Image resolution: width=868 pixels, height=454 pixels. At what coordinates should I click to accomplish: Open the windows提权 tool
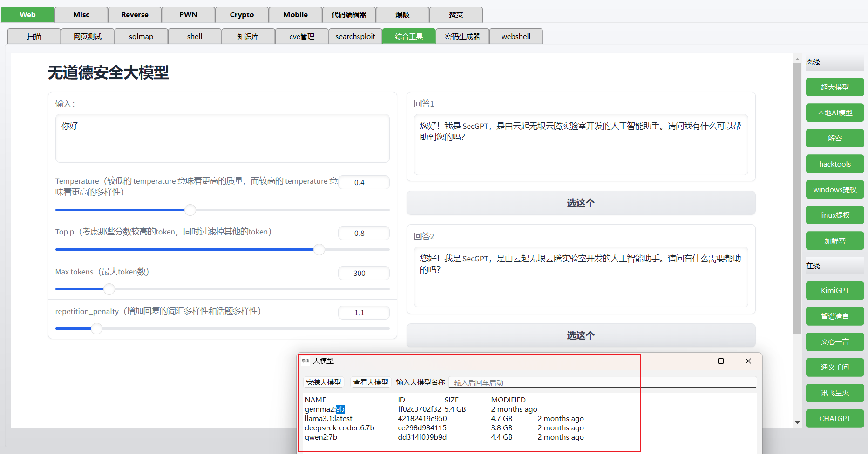[x=834, y=189]
